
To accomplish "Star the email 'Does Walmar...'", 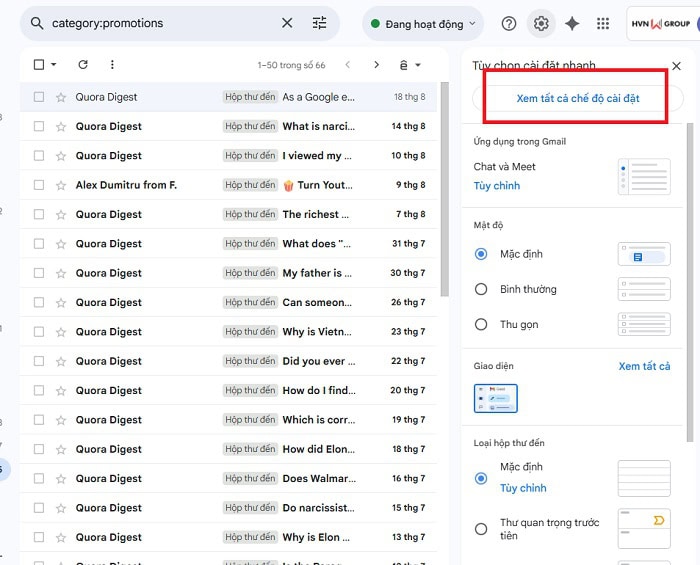I will (61, 479).
